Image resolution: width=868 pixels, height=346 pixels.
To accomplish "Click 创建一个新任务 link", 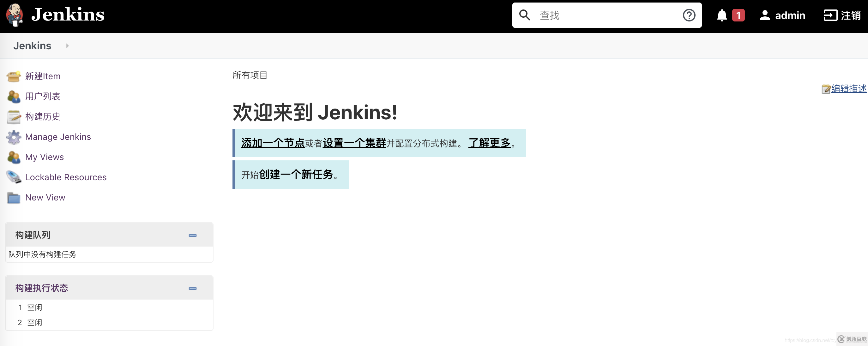I will tap(296, 176).
